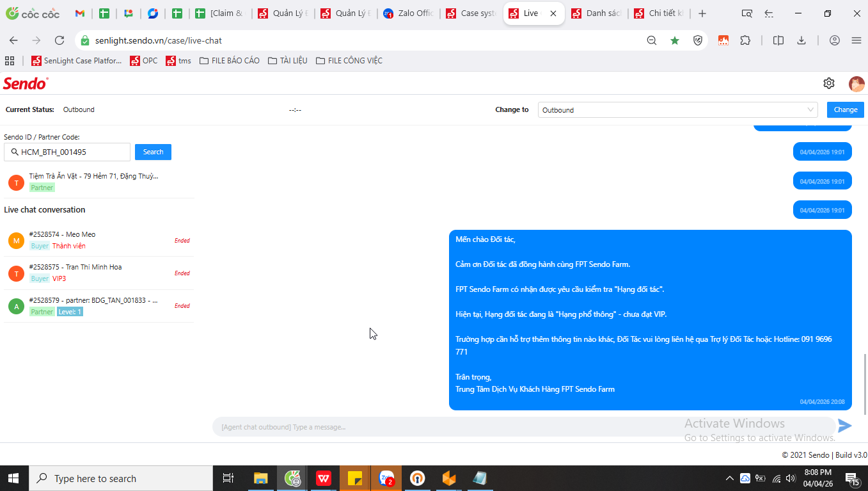Click the Sendo logo
Screen dimensions: 868x491
[26, 83]
